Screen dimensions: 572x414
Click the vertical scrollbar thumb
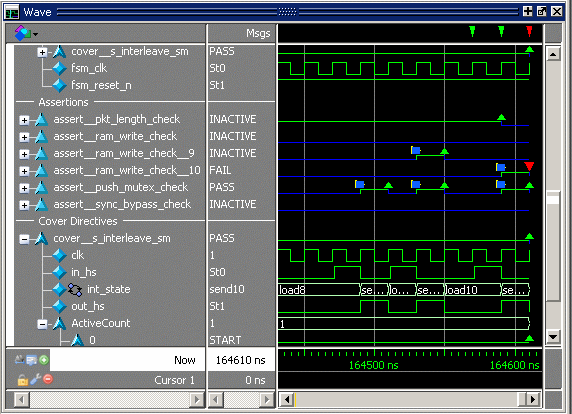pyautogui.click(x=553, y=246)
